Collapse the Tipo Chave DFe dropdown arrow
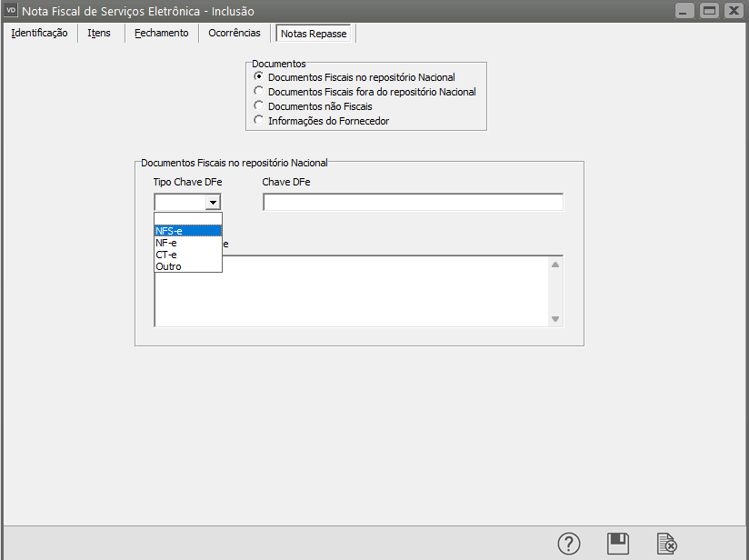The height and width of the screenshot is (560, 749). (x=213, y=202)
